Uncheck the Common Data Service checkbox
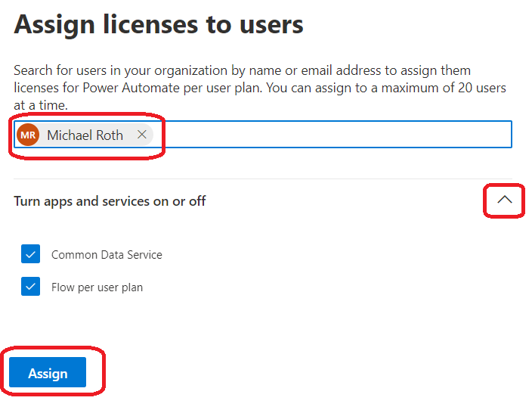This screenshot has width=532, height=410. coord(30,253)
